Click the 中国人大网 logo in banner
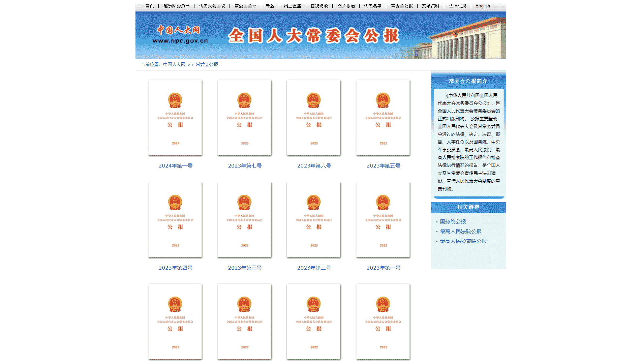 pos(179,30)
